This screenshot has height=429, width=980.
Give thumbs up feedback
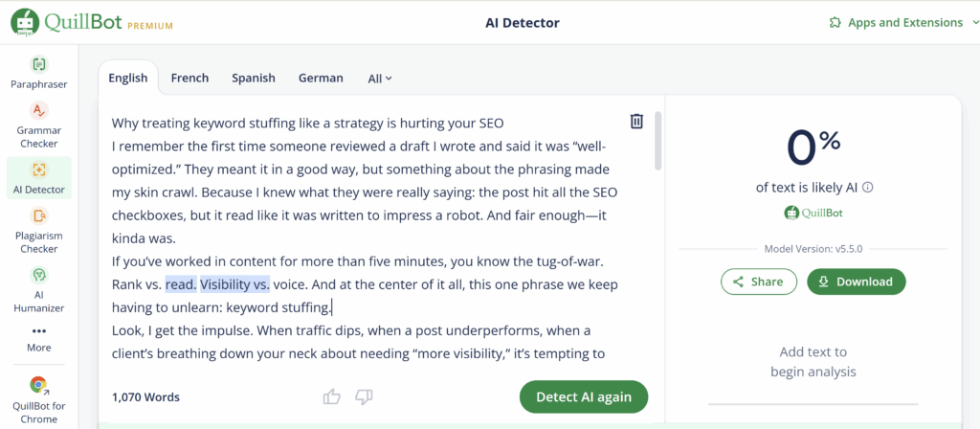332,396
